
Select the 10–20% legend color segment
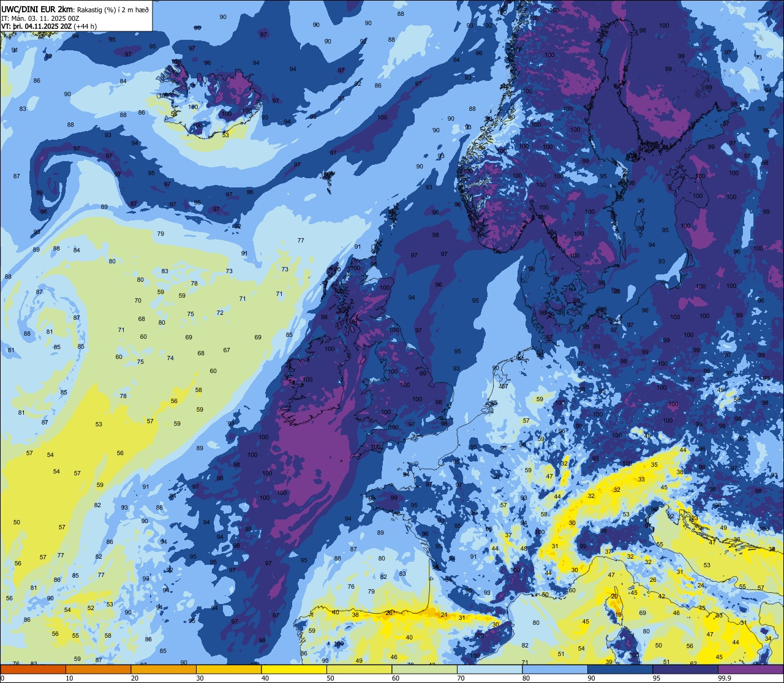(x=98, y=669)
